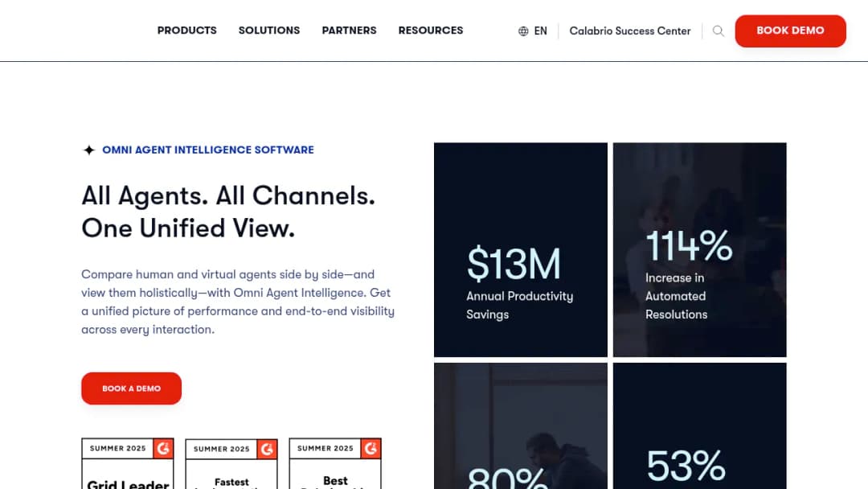Open the PRODUCTS menu
This screenshot has height=489, width=868.
click(187, 31)
